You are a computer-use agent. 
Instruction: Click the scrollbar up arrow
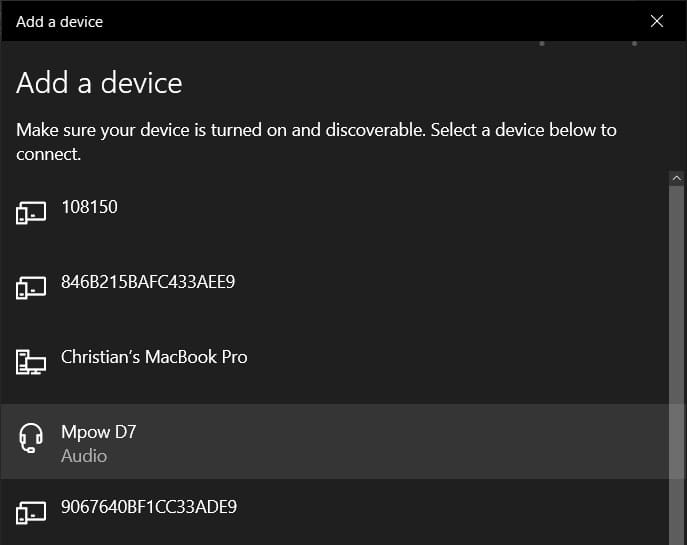676,178
